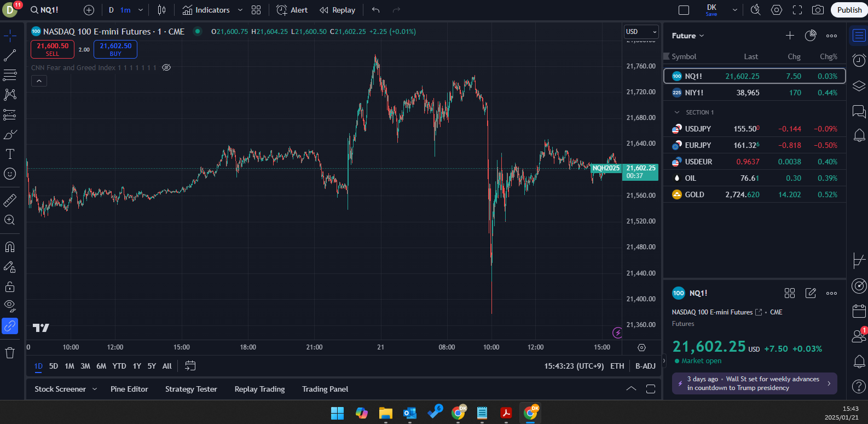The width and height of the screenshot is (868, 424).
Task: Undo the last chart action
Action: pyautogui.click(x=375, y=10)
